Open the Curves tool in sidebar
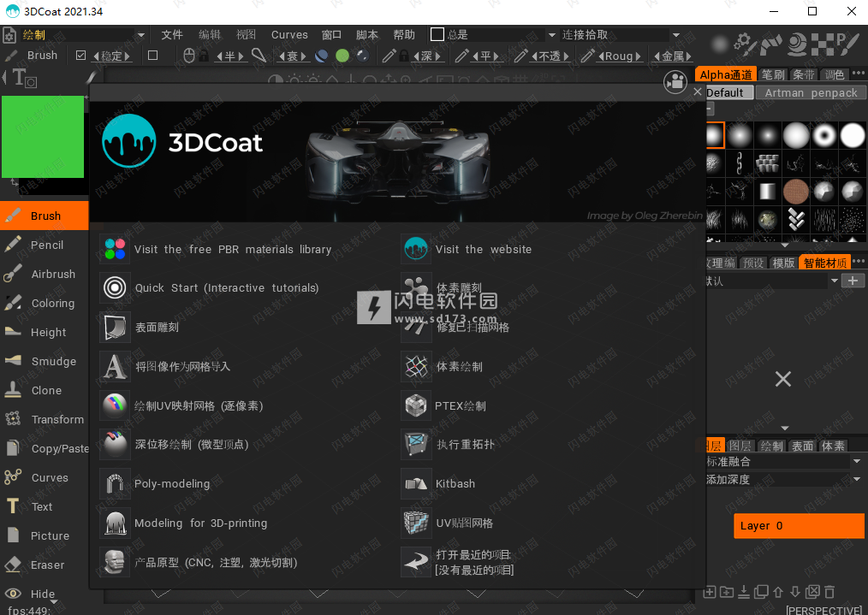 point(45,477)
